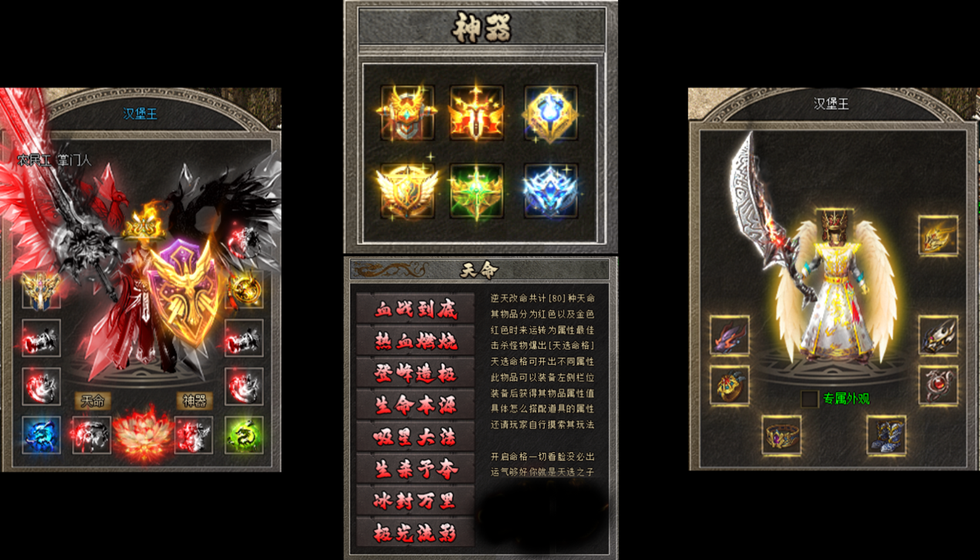
Task: Click the jeweled belt equipment slot
Action: tap(781, 435)
